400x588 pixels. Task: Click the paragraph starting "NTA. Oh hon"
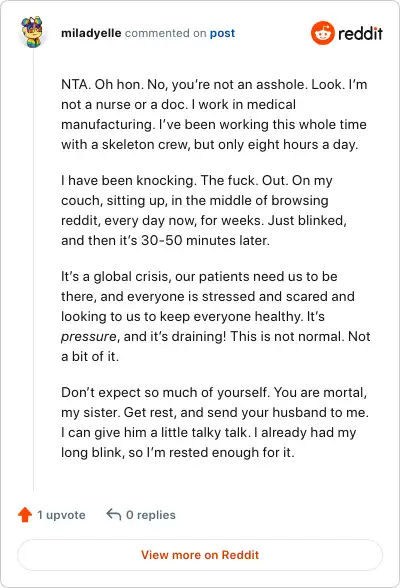click(214, 114)
